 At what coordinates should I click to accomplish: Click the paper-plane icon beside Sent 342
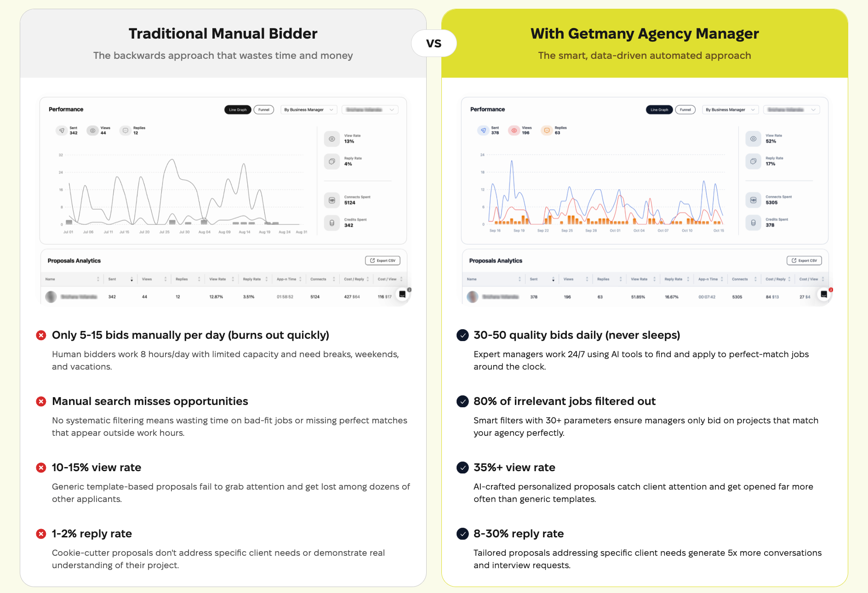coord(62,131)
